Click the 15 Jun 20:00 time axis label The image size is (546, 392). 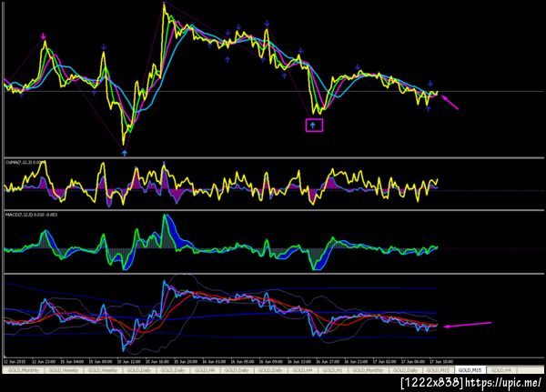pyautogui.click(x=186, y=362)
